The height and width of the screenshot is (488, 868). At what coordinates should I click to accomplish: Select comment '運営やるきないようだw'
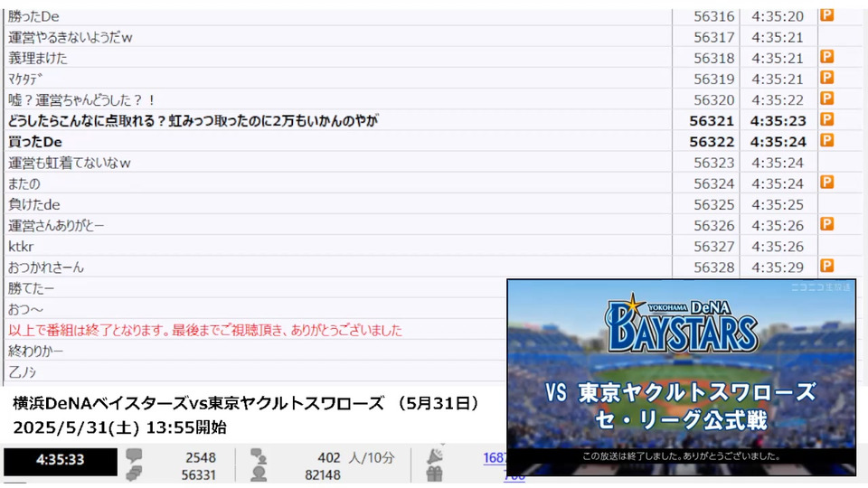tap(71, 38)
